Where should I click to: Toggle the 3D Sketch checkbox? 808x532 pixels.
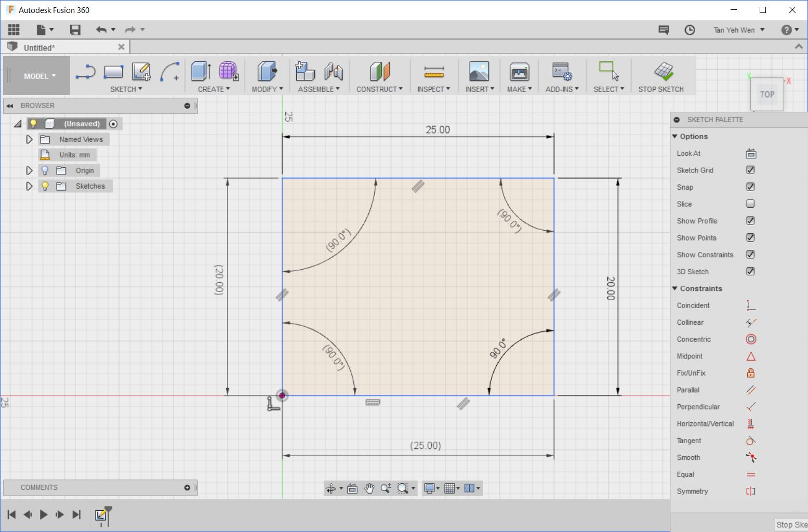click(x=750, y=271)
